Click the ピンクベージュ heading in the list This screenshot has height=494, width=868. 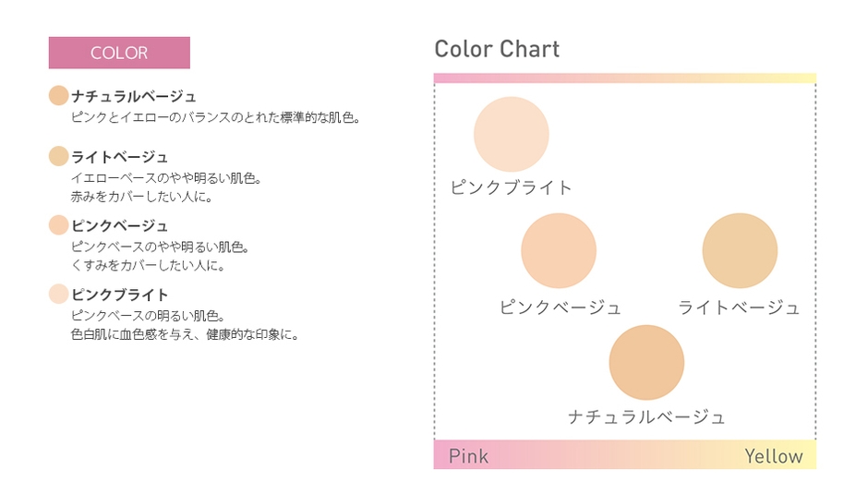tap(119, 226)
